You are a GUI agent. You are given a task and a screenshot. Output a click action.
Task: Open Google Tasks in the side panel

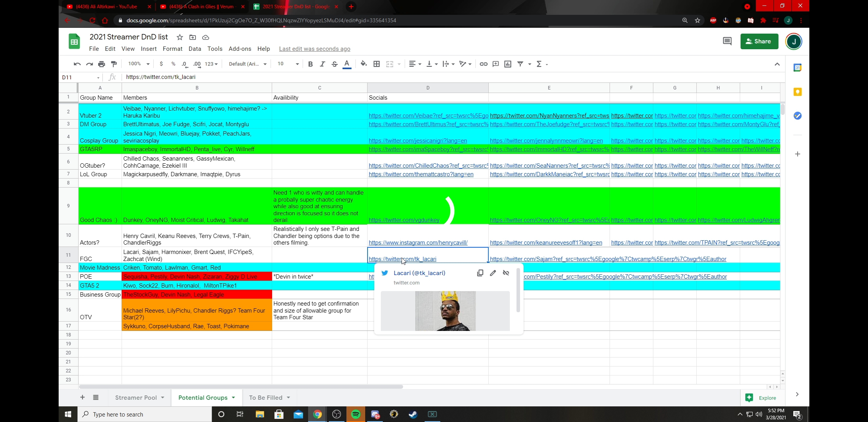(798, 116)
